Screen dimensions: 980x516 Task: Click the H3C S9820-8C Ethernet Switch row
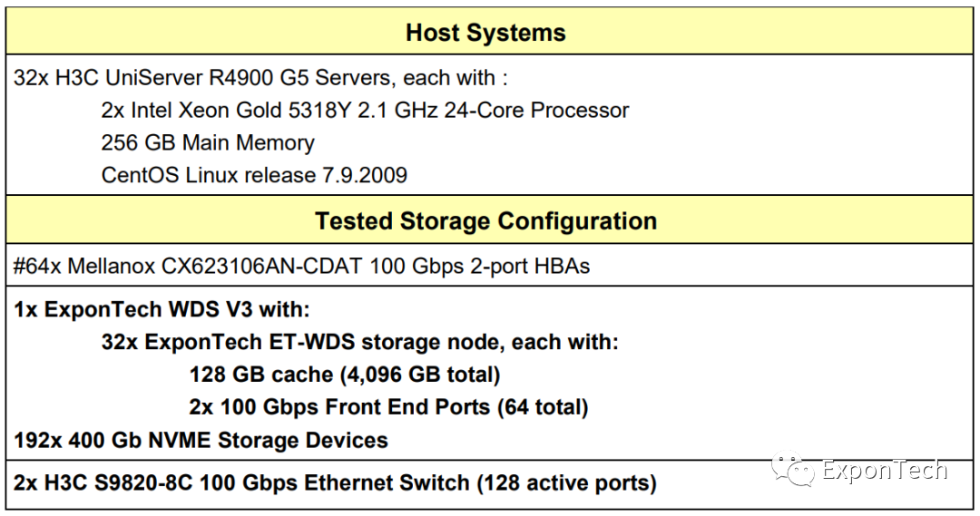click(335, 482)
